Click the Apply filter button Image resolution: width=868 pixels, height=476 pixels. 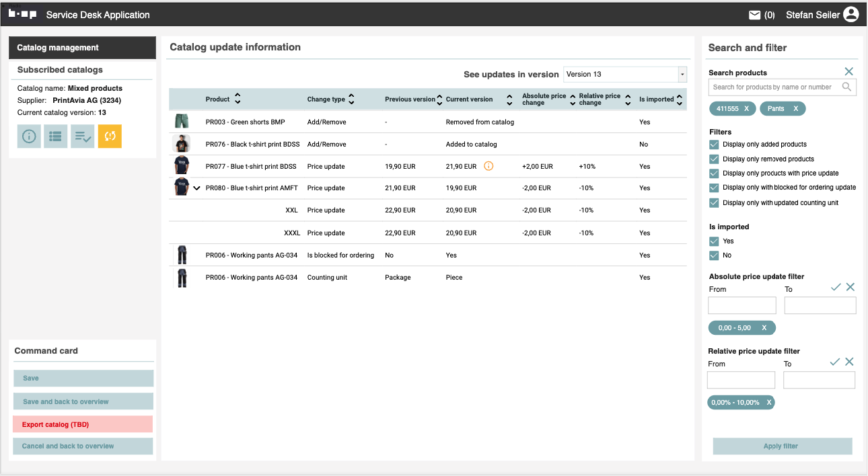[783, 446]
